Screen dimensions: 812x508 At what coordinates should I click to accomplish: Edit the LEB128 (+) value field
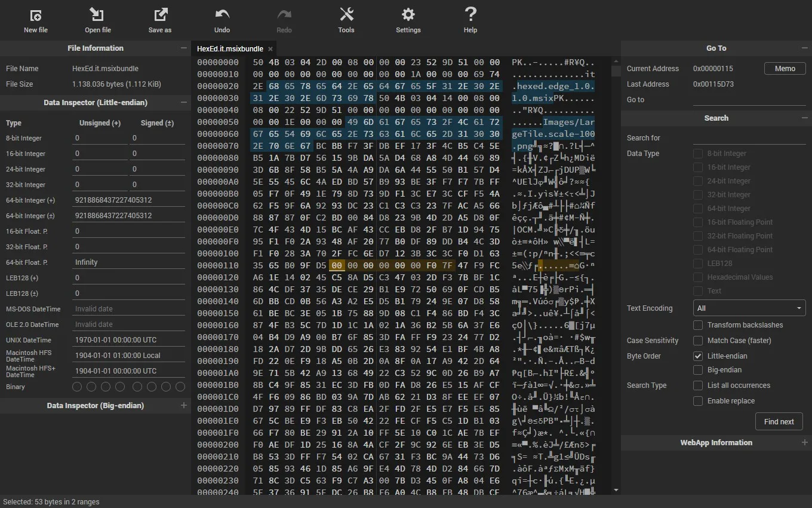tap(128, 278)
